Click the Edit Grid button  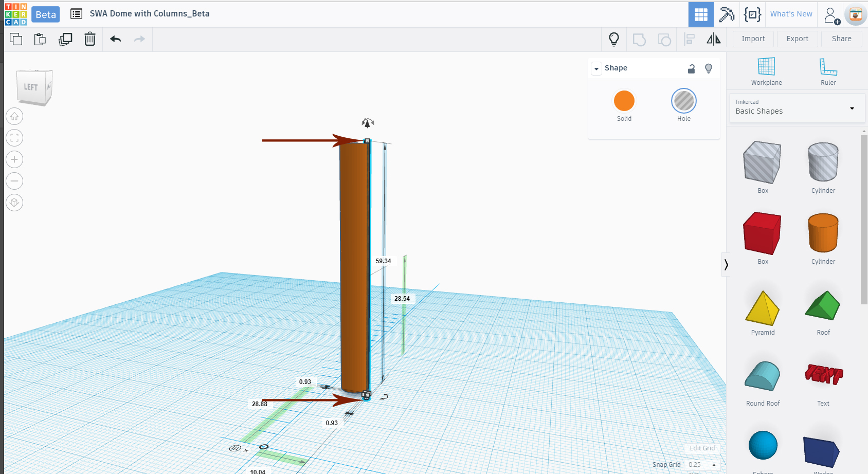coord(702,448)
